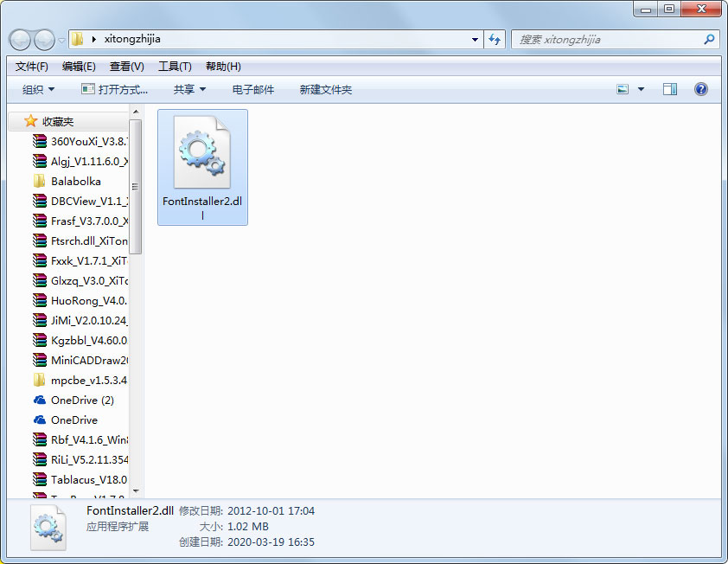The width and height of the screenshot is (728, 564).
Task: Open the address bar history arrow
Action: click(x=473, y=40)
